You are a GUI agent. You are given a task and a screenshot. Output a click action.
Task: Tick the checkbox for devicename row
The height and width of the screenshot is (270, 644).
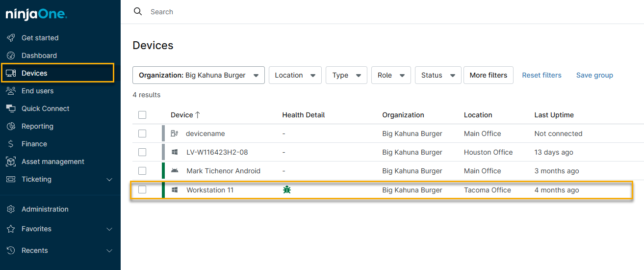pyautogui.click(x=142, y=134)
